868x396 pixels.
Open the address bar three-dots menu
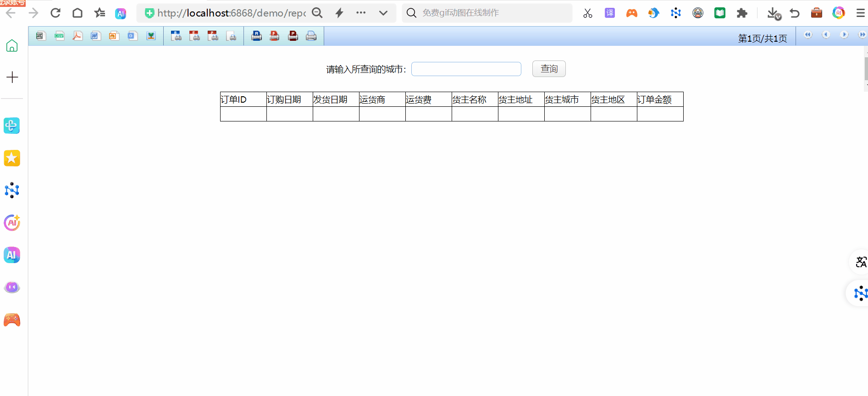tap(361, 13)
